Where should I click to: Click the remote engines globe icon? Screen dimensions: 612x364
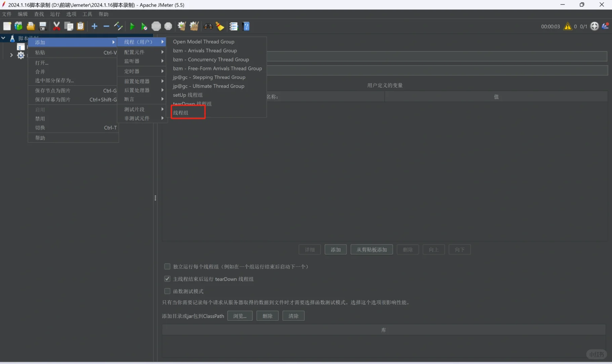pyautogui.click(x=594, y=26)
